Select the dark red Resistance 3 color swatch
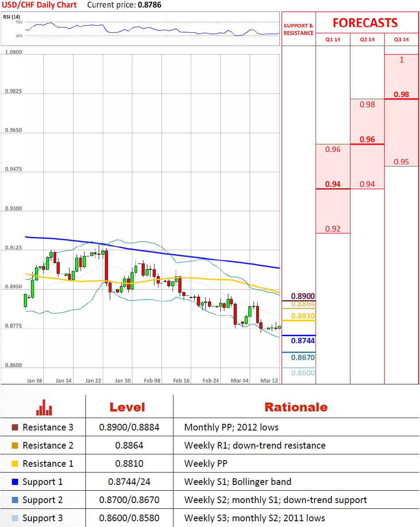The image size is (420, 527). click(x=15, y=427)
